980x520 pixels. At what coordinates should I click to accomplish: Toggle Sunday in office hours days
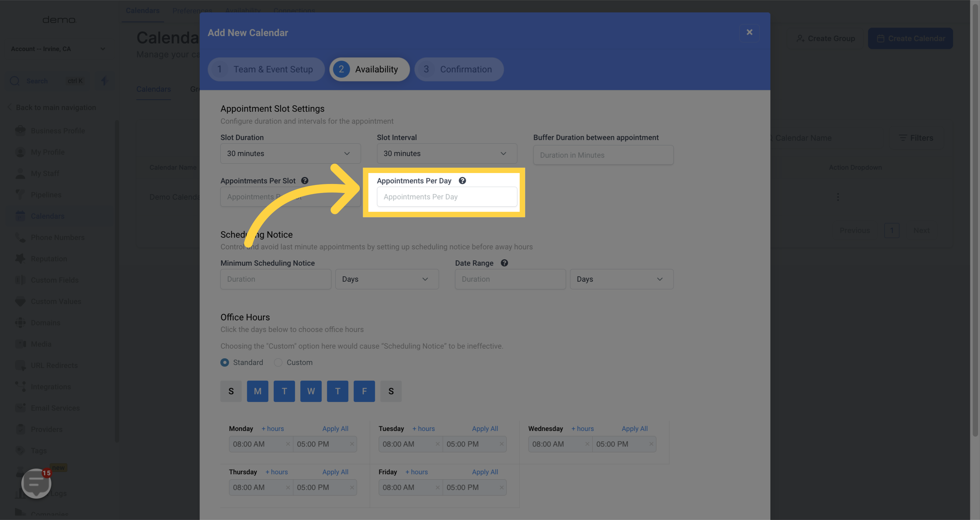(x=231, y=391)
